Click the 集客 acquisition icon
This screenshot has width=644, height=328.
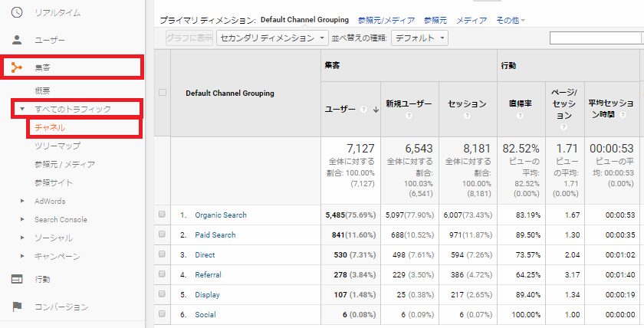tap(17, 67)
